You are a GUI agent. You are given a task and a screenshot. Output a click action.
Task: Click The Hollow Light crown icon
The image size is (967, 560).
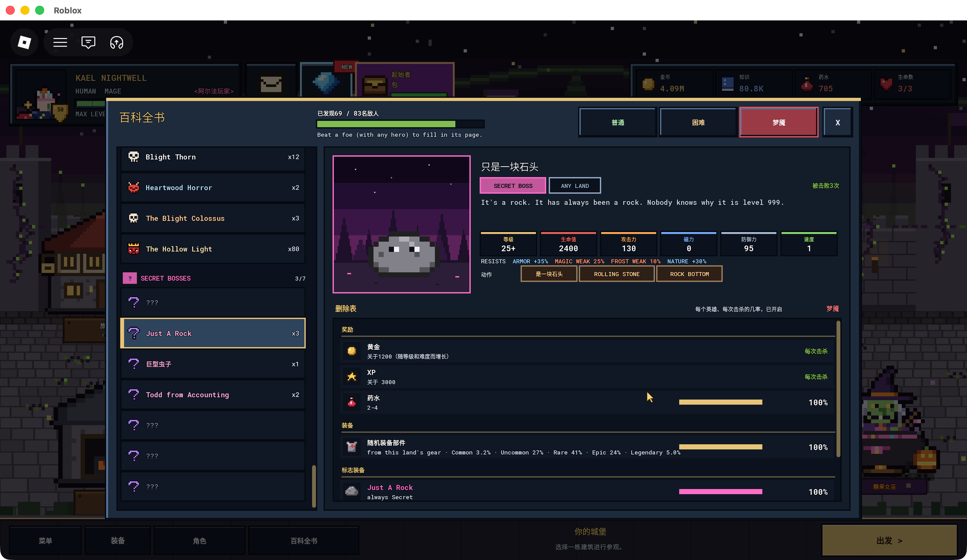(x=134, y=249)
